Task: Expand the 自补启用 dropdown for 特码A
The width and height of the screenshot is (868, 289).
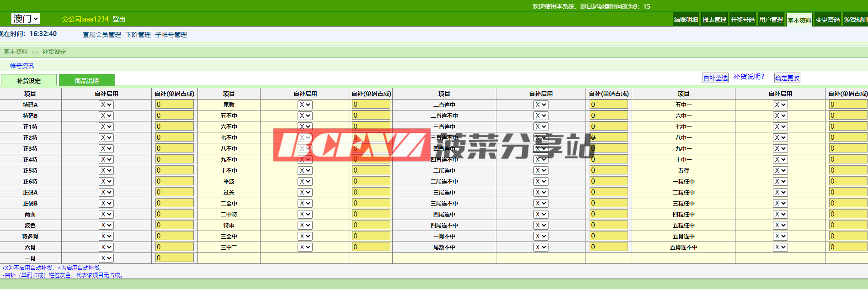Action: pyautogui.click(x=106, y=105)
